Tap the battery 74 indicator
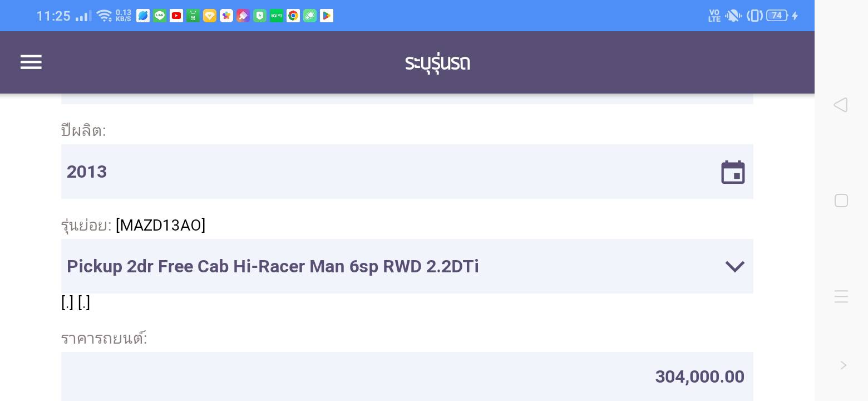 tap(777, 16)
